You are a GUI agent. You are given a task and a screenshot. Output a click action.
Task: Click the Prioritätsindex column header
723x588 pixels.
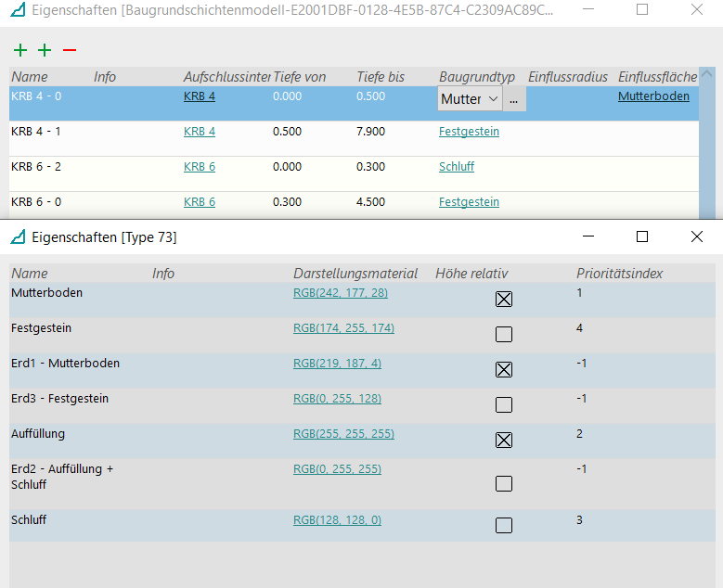pyautogui.click(x=619, y=274)
